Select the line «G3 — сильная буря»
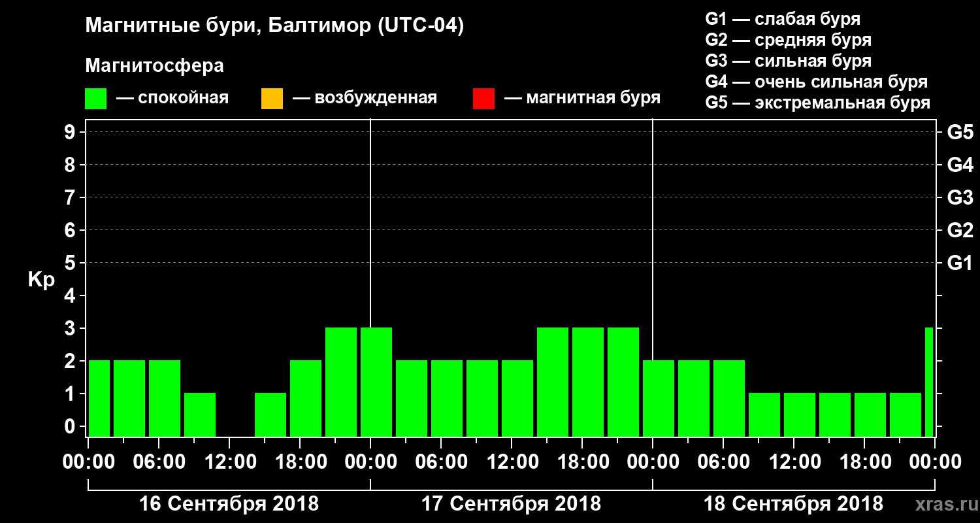Screen dimensions: 980x523 pos(789,61)
